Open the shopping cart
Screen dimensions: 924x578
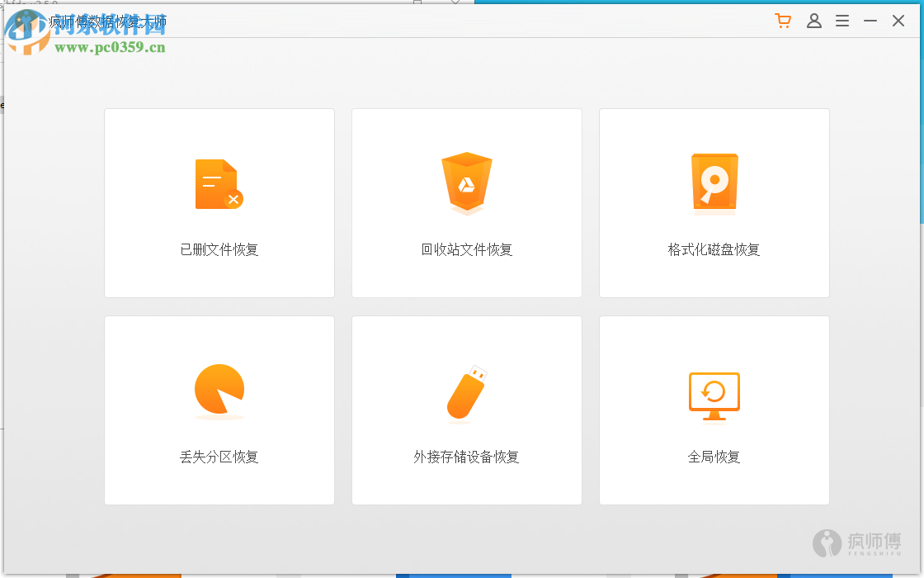point(782,21)
